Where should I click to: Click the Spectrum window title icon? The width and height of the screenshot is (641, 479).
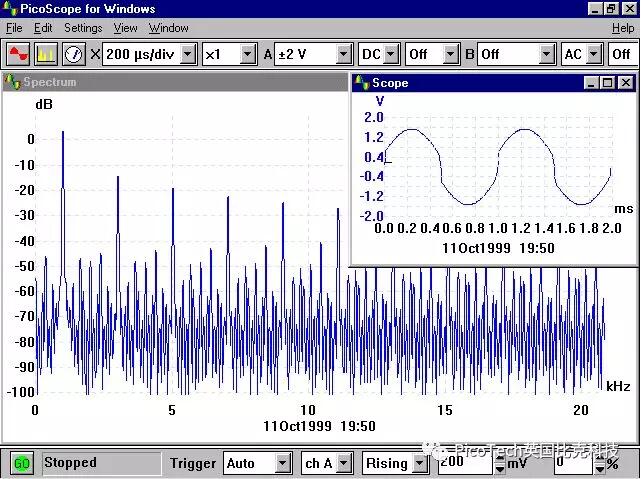(x=12, y=82)
